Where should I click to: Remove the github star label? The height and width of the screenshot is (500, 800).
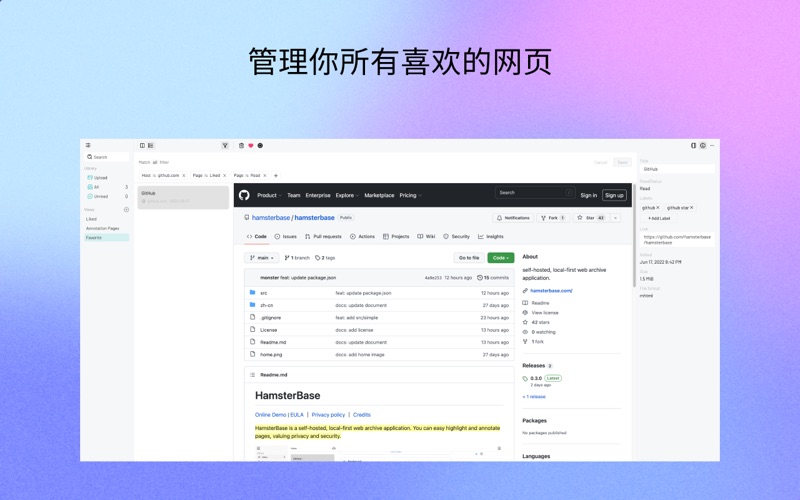coord(692,208)
